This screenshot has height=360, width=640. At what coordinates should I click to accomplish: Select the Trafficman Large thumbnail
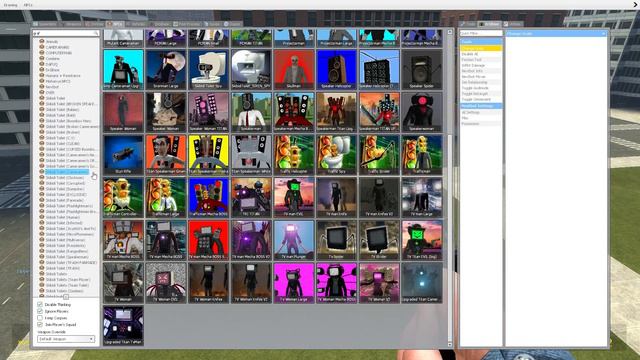[166, 197]
